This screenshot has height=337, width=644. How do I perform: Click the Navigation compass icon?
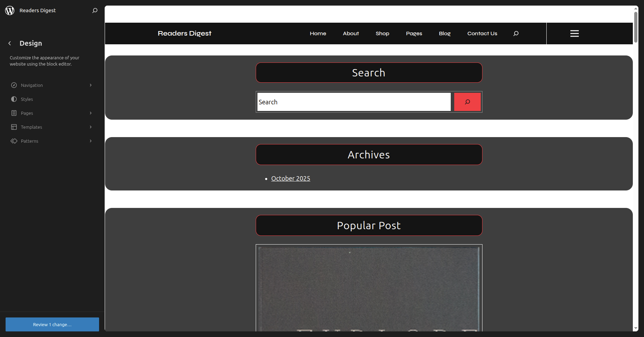14,85
